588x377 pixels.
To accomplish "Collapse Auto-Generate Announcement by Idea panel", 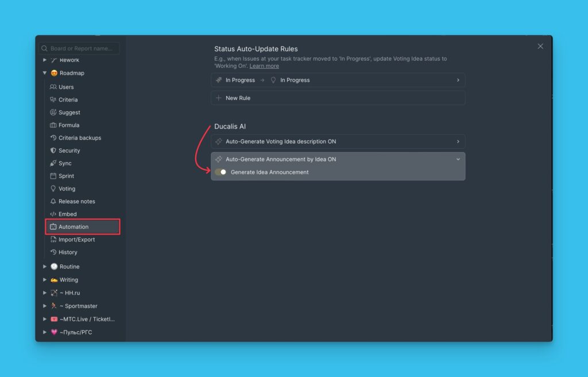I will pyautogui.click(x=458, y=160).
